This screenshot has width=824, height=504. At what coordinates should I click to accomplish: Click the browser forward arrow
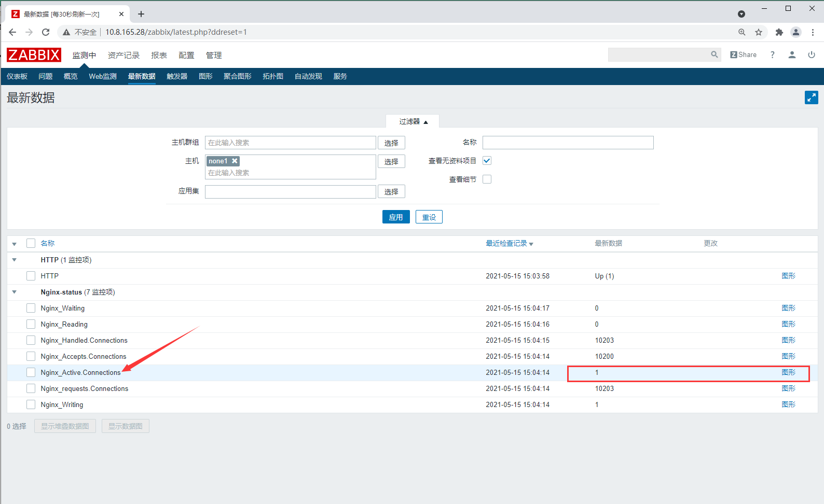(x=29, y=32)
